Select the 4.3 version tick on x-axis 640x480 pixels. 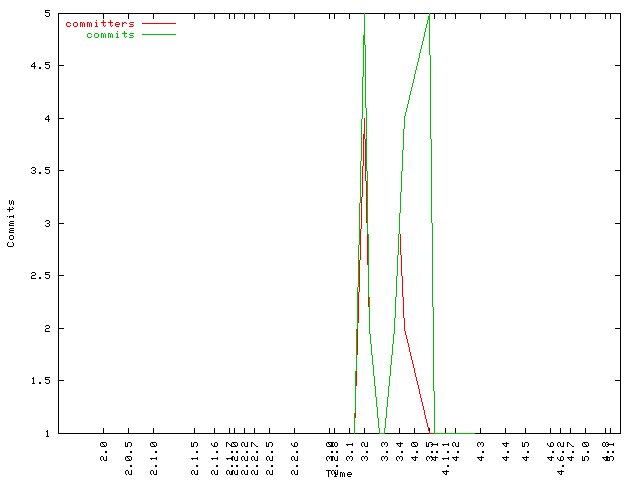pos(480,449)
